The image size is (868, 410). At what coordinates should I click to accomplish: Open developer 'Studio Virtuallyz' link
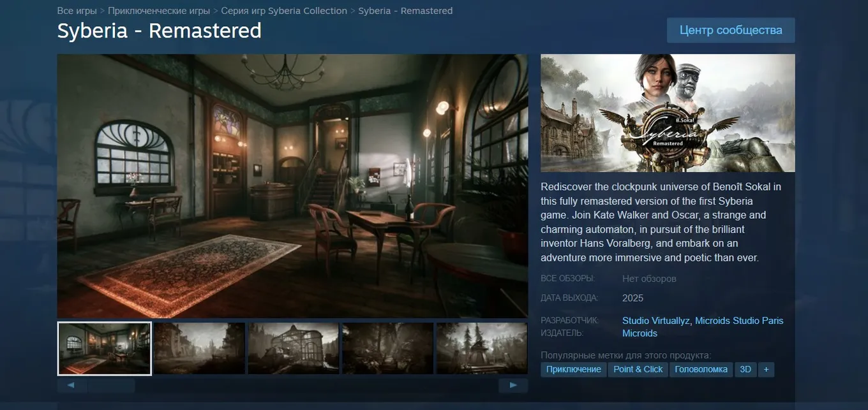click(x=656, y=321)
